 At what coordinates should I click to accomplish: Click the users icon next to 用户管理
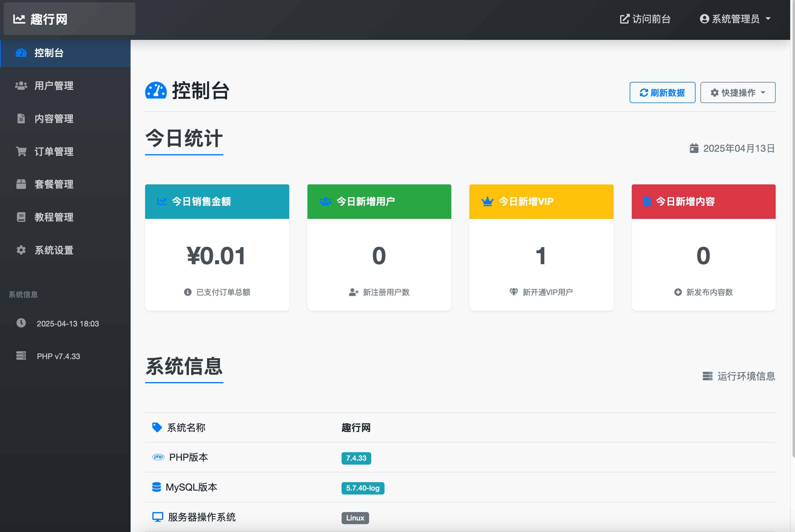click(x=21, y=86)
